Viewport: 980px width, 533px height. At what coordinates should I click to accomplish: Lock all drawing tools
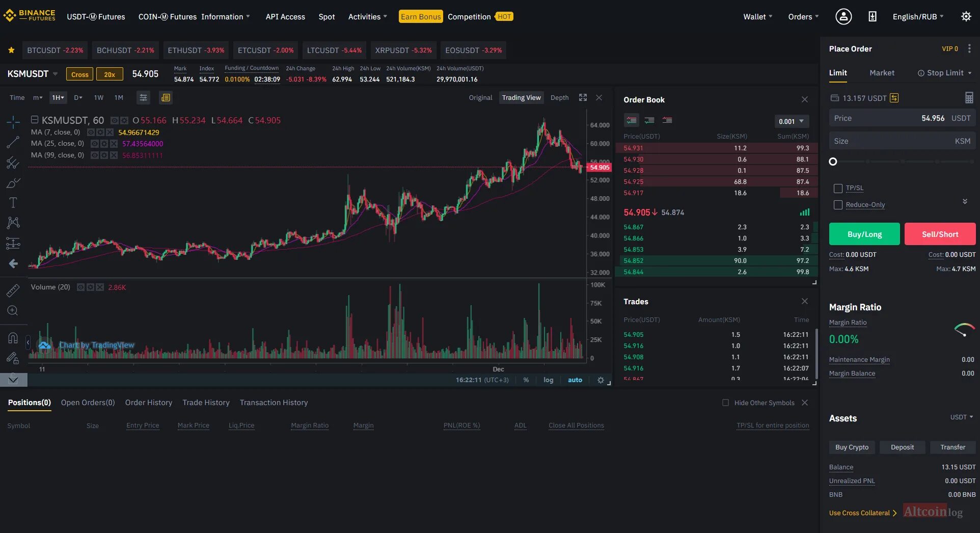13,358
